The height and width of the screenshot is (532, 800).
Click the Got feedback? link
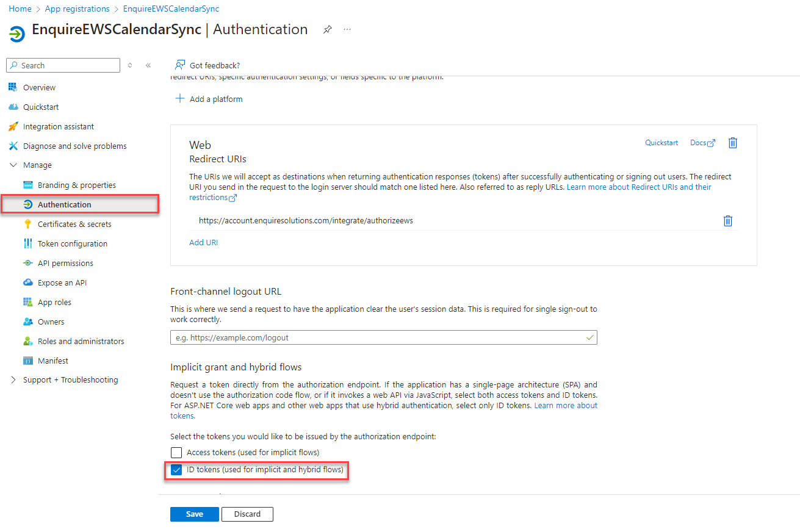pyautogui.click(x=207, y=65)
